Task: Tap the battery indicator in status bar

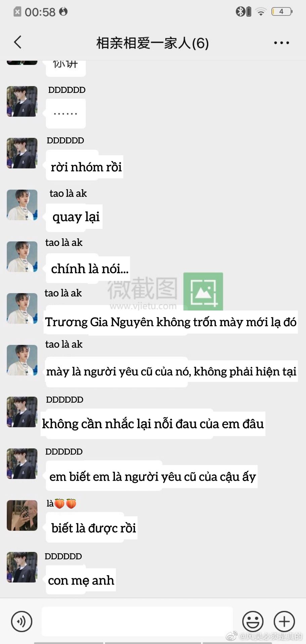Action: pos(282,12)
